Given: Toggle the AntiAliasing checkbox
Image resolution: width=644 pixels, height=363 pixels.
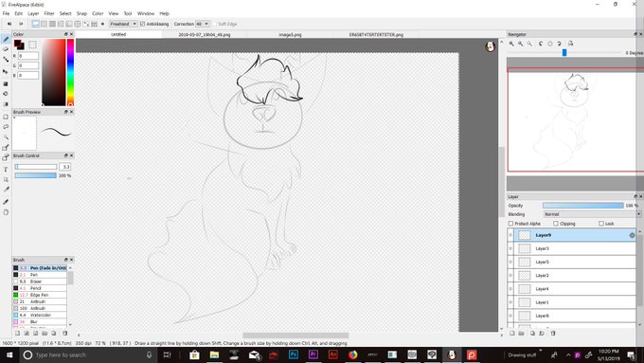Looking at the screenshot, I should pyautogui.click(x=142, y=24).
